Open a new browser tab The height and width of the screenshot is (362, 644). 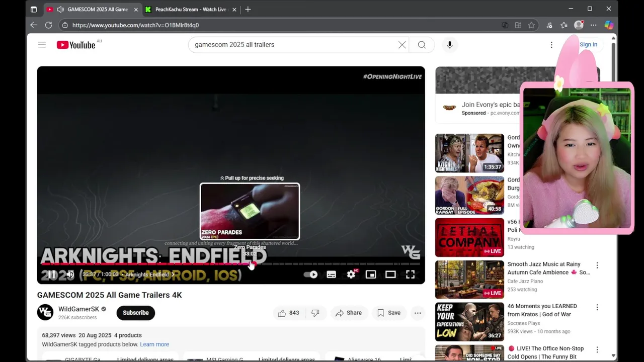pyautogui.click(x=248, y=10)
